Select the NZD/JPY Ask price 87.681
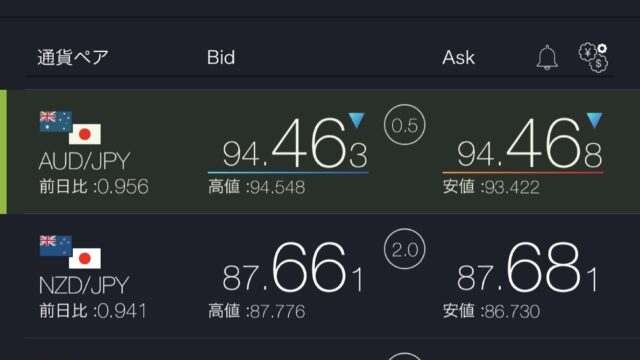Viewport: 640px width, 360px height. point(527,267)
